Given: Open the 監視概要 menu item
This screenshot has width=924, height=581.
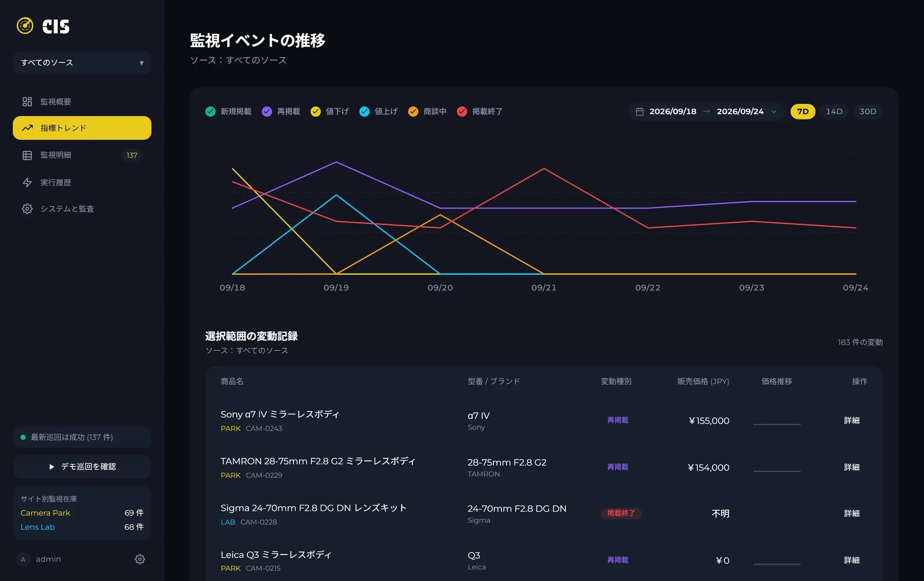Looking at the screenshot, I should (x=82, y=101).
